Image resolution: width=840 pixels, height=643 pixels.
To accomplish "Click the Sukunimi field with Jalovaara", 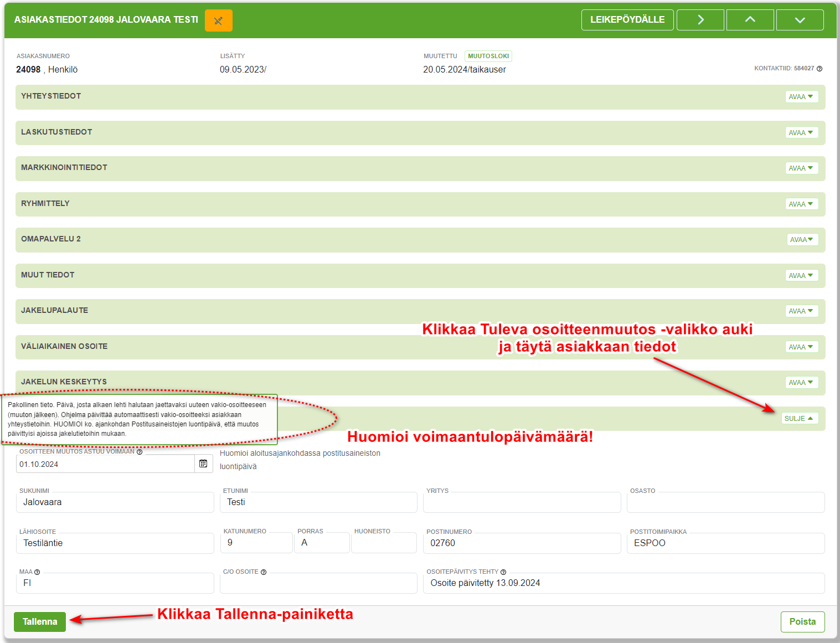I will 115,502.
